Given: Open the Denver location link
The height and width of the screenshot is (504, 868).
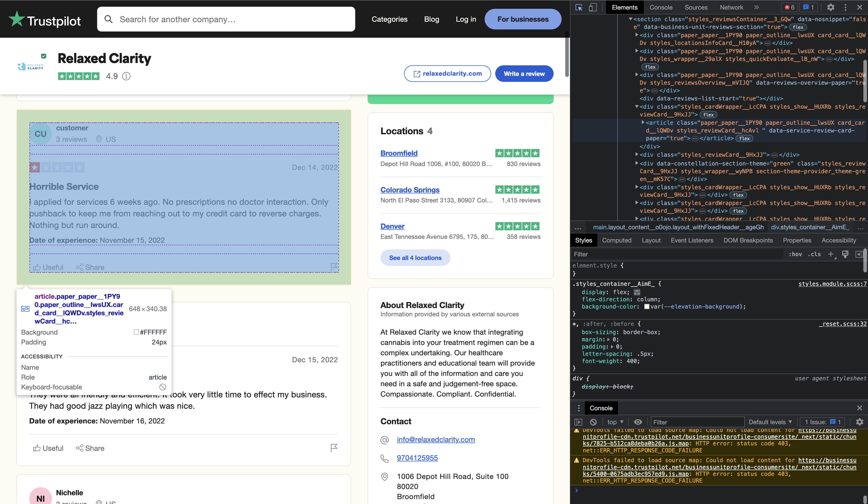Looking at the screenshot, I should 392,226.
